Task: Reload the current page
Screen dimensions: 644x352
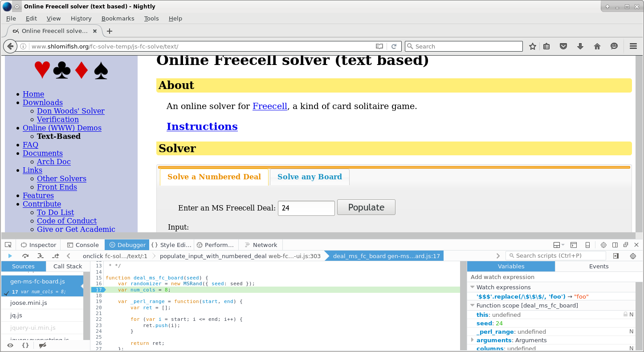Action: pos(394,46)
